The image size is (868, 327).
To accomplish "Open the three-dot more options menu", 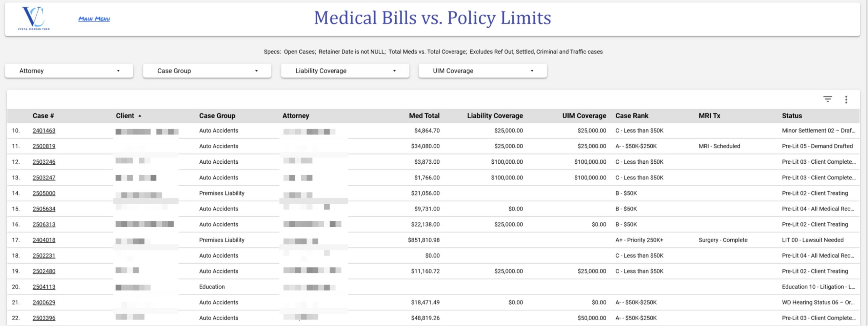I will pyautogui.click(x=846, y=99).
